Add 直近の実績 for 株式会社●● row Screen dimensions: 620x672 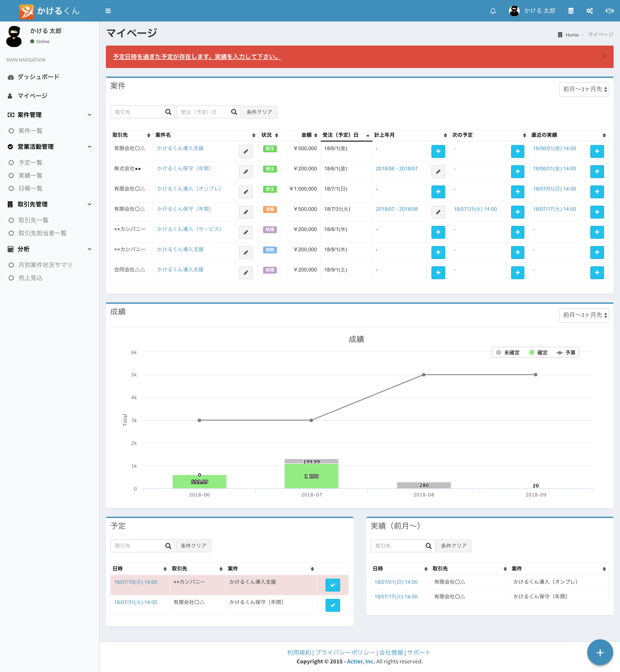(597, 172)
